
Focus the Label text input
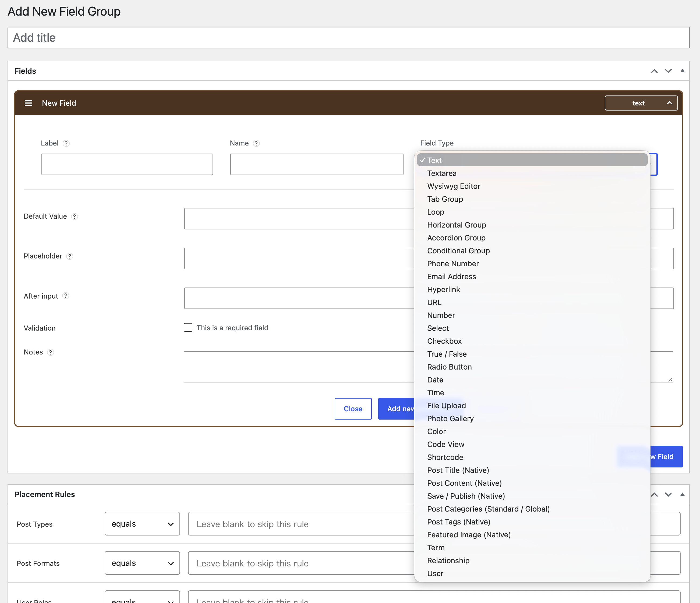[127, 164]
